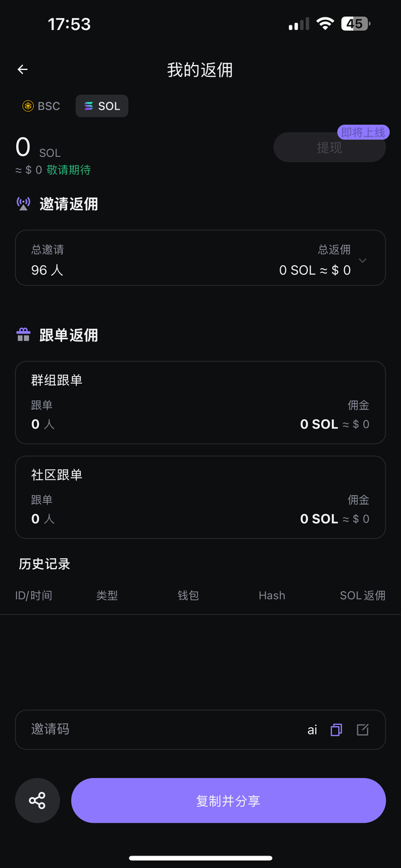Copy the invite code with copy icon
Viewport: 401px width, 868px height.
click(336, 730)
